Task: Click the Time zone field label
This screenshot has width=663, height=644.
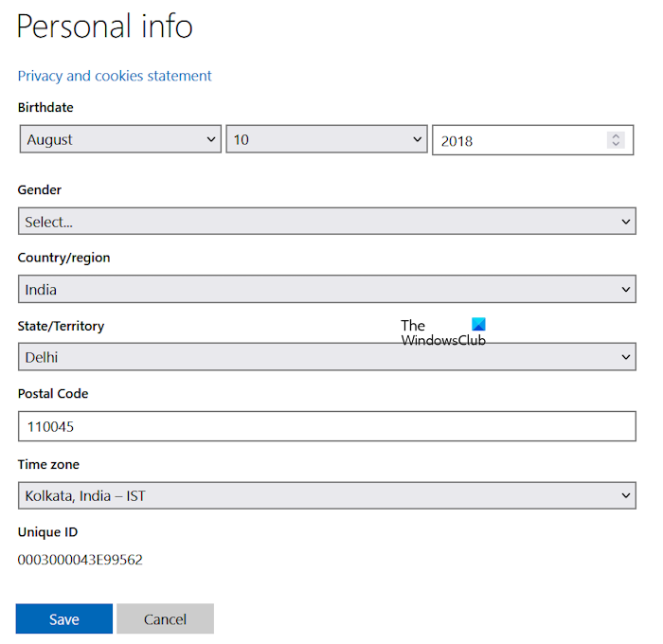Action: [x=48, y=464]
